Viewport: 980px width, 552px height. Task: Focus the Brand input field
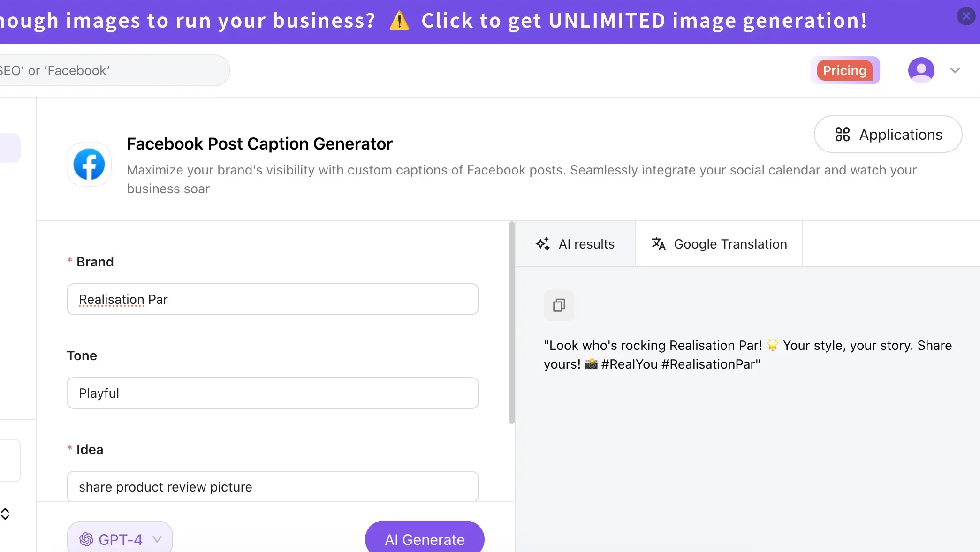273,299
